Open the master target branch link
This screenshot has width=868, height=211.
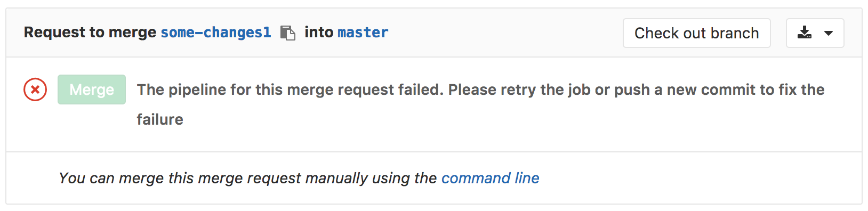363,33
